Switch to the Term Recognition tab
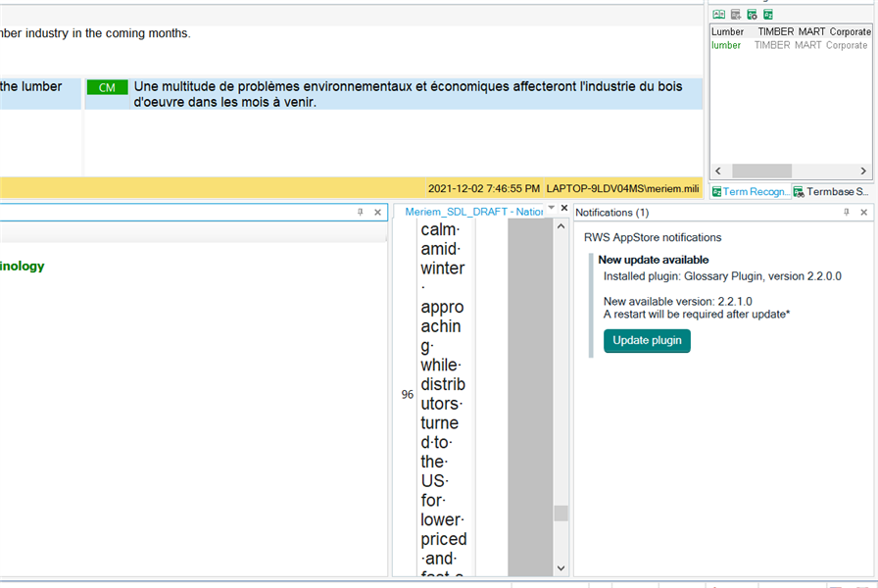The width and height of the screenshot is (878, 588). (x=750, y=192)
